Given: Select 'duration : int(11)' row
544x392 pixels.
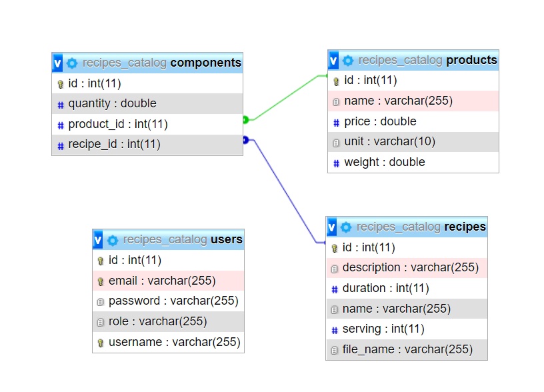Looking at the screenshot, I should point(407,288).
